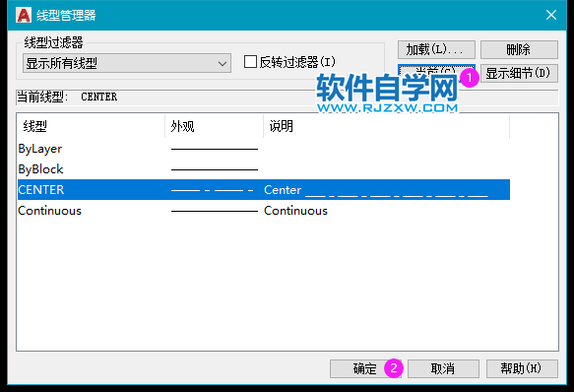The image size is (574, 392).
Task: Click the Continuous description text
Action: tap(295, 211)
